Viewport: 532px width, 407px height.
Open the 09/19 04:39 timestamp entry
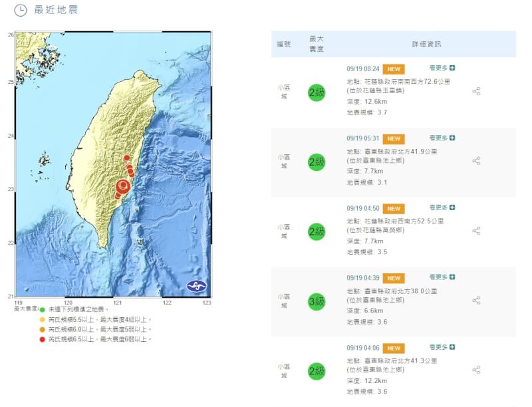coord(363,278)
